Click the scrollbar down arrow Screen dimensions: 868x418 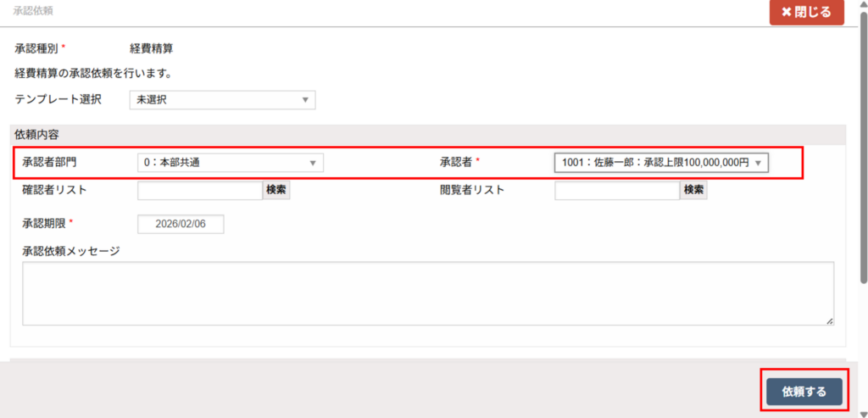coord(863,412)
